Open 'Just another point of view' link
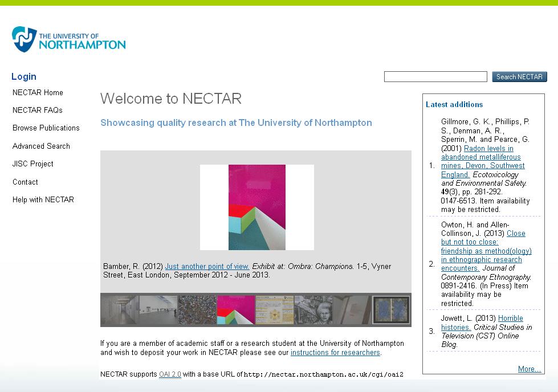 click(x=207, y=266)
